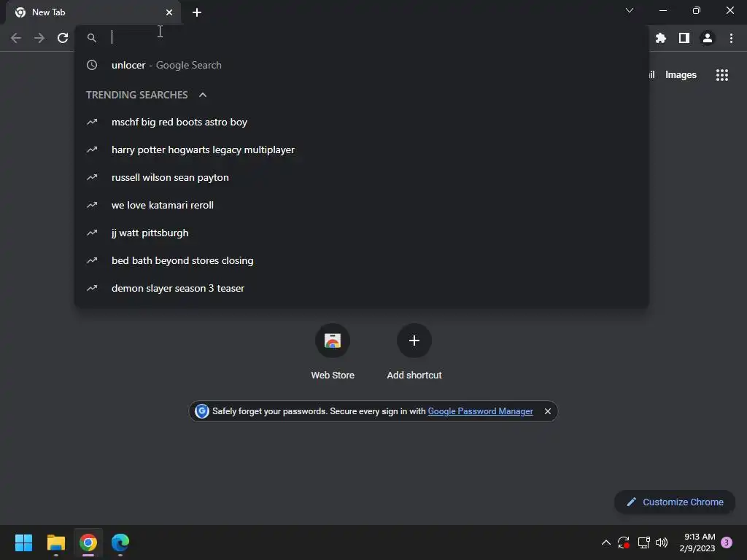Open the tab search dropdown arrow
The width and height of the screenshot is (747, 560).
click(x=630, y=10)
